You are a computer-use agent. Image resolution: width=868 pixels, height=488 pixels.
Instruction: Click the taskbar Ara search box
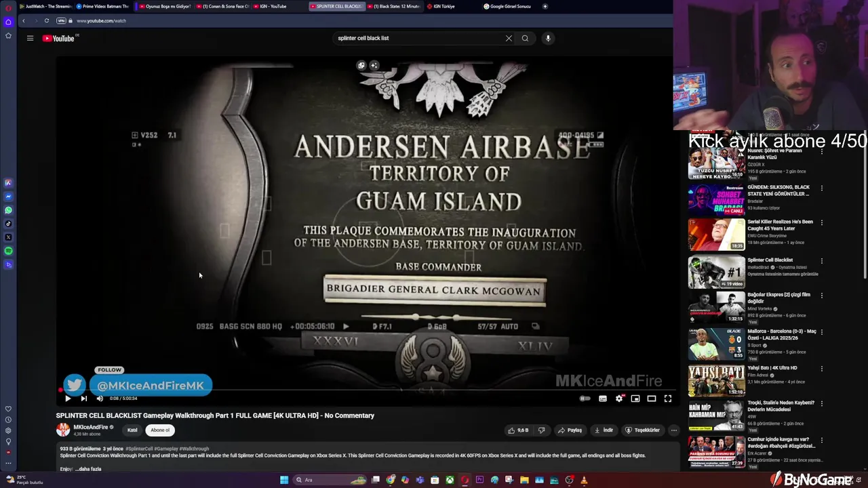(330, 480)
